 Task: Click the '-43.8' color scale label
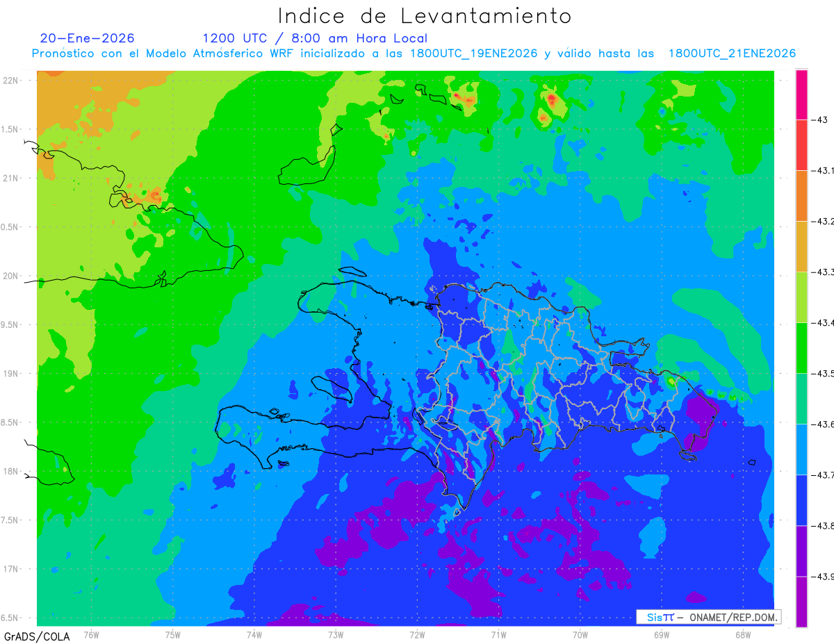coord(822,526)
